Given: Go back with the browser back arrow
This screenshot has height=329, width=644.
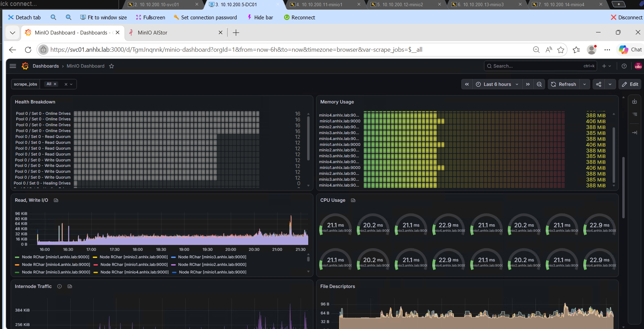Looking at the screenshot, I should 13,50.
